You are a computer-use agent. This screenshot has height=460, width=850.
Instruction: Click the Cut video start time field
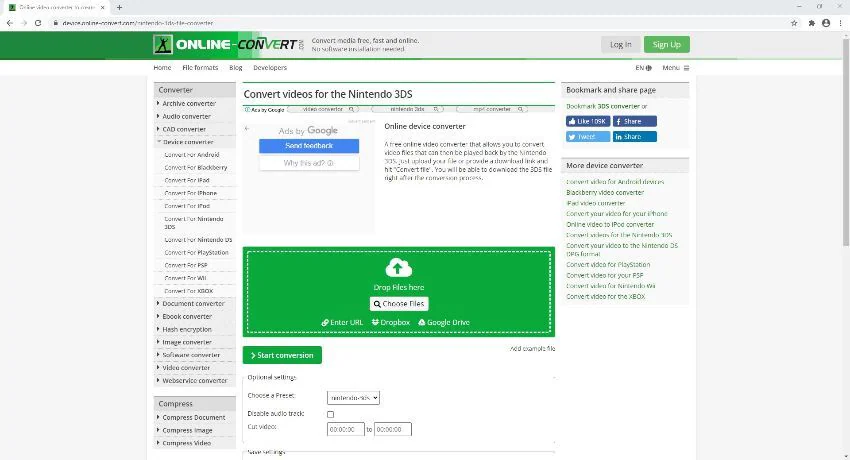tap(346, 430)
